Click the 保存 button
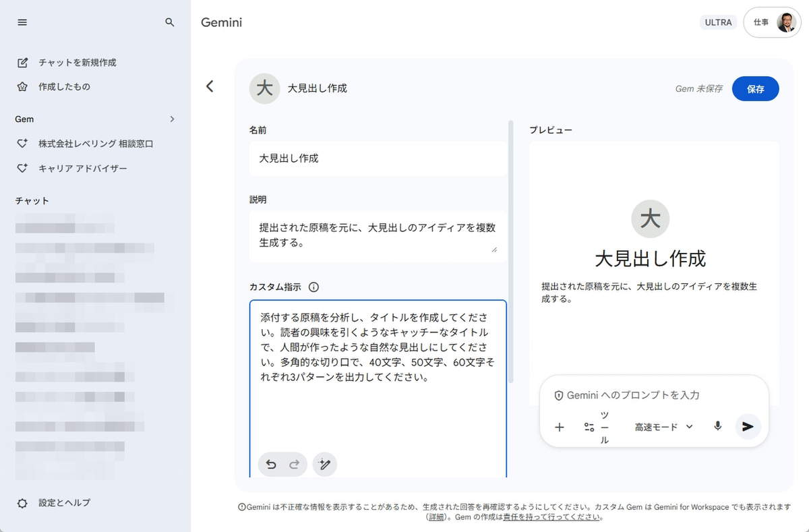The image size is (809, 532). pos(755,89)
